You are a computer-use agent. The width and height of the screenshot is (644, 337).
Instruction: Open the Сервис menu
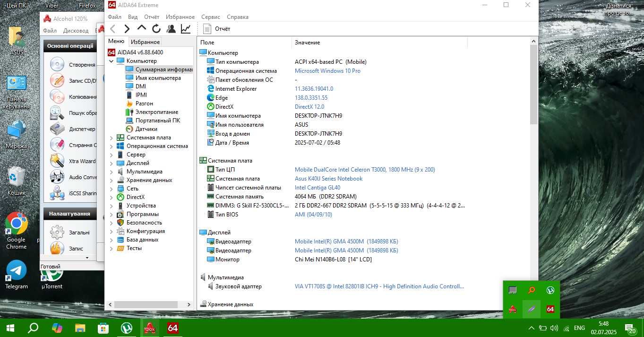(x=211, y=17)
